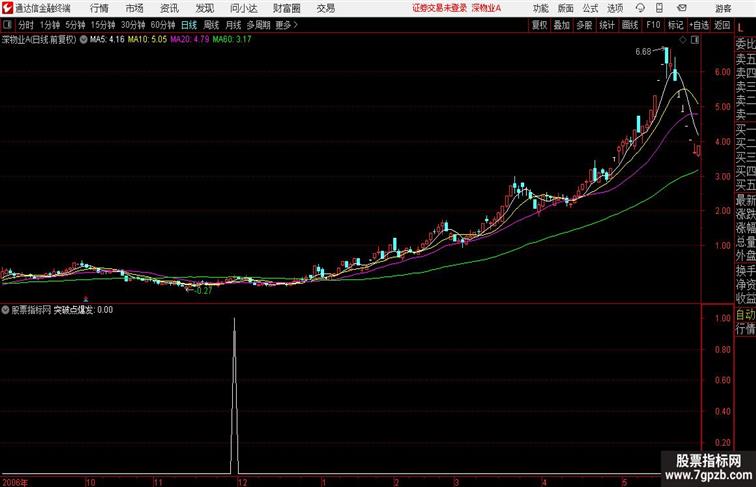The width and height of the screenshot is (756, 487).
Task: Click the MA20: 4.79 indicator label
Action: [x=190, y=40]
